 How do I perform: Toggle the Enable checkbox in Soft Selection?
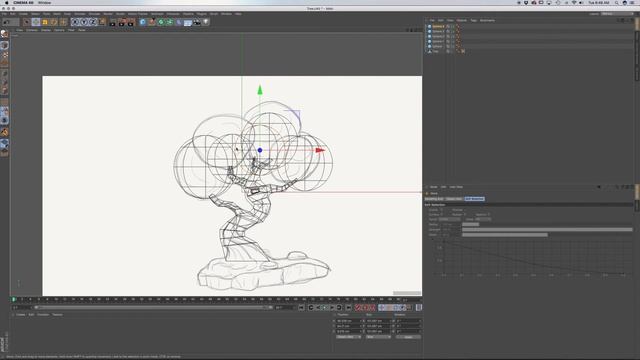coord(442,210)
